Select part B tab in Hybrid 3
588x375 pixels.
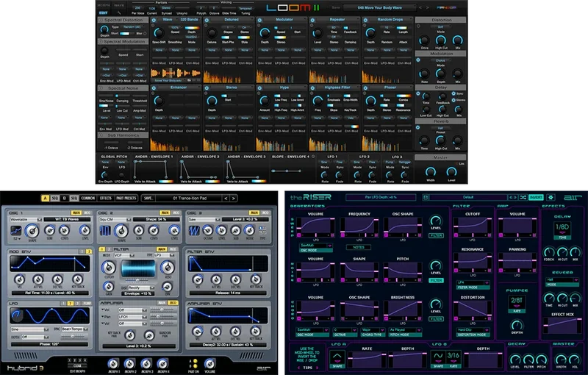coord(65,199)
